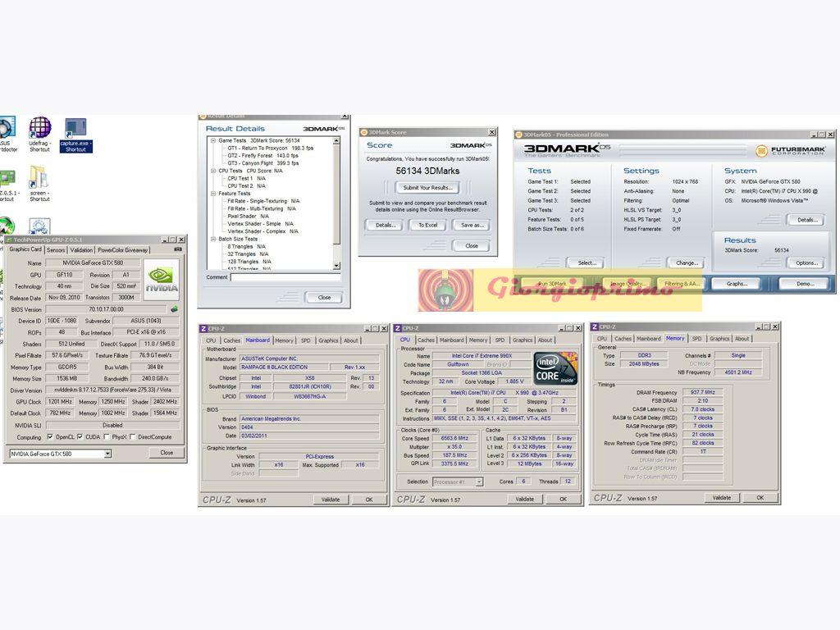840x630 pixels.
Task: Click the System Details button in 3DMark05
Action: pyautogui.click(x=807, y=220)
